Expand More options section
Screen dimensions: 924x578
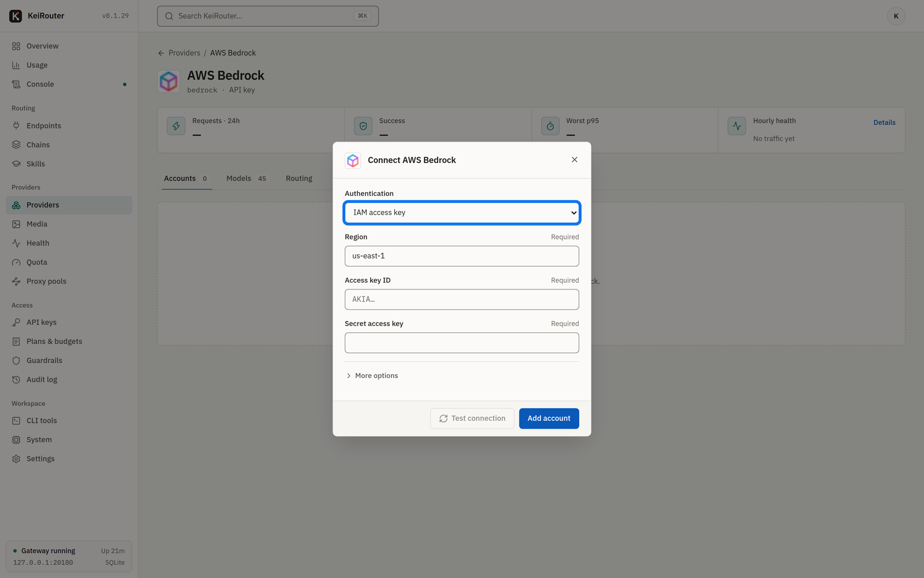coord(372,376)
